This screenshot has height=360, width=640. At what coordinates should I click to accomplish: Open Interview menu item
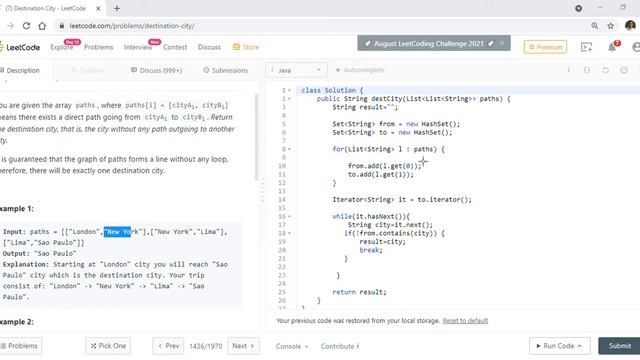click(x=138, y=47)
